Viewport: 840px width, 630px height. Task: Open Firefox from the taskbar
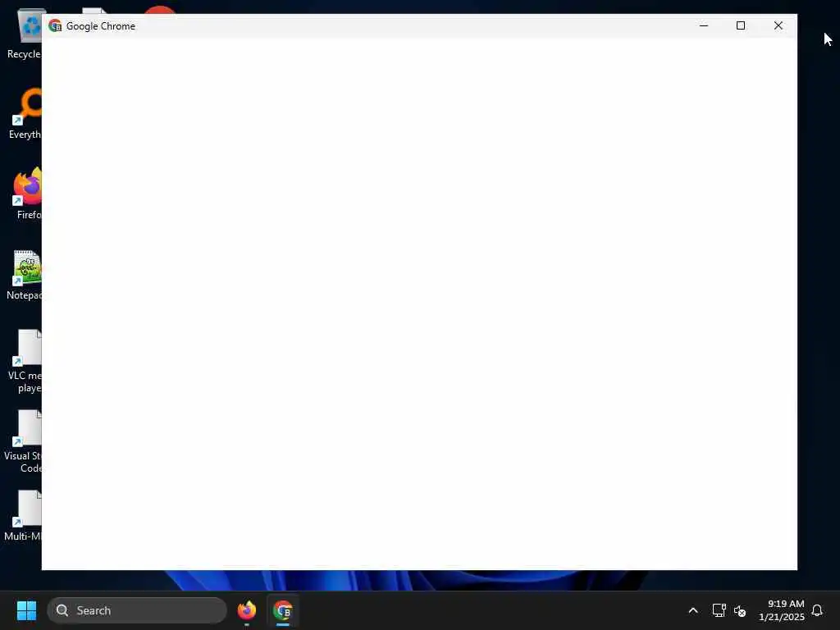point(247,610)
